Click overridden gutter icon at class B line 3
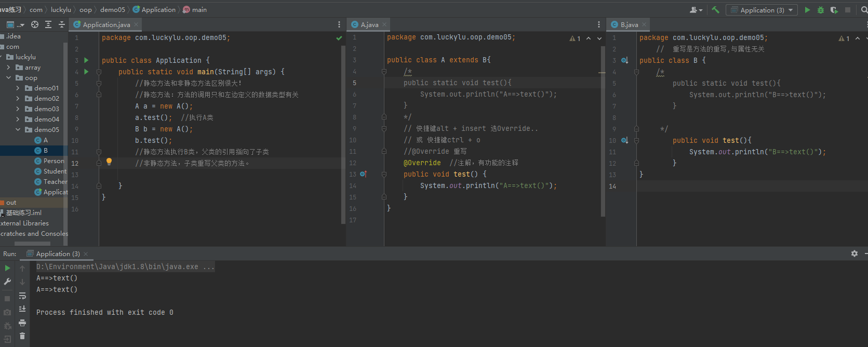The image size is (868, 347). click(625, 60)
